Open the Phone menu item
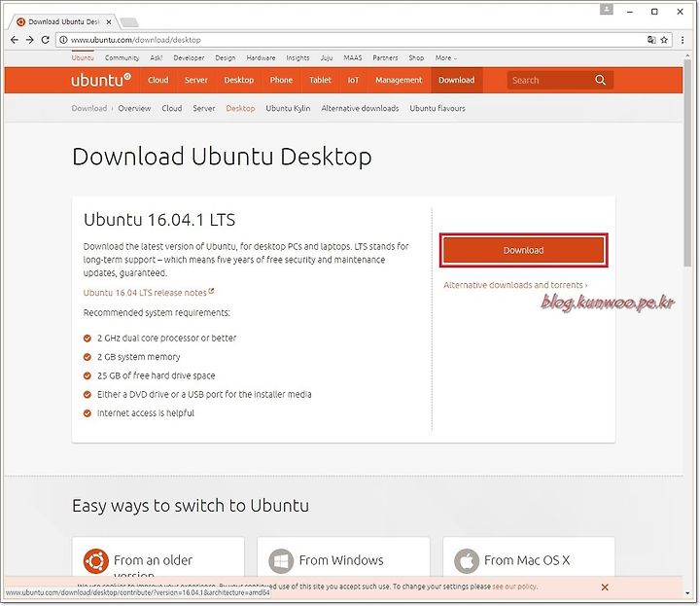Viewport: 700px width, 606px height. coord(281,80)
